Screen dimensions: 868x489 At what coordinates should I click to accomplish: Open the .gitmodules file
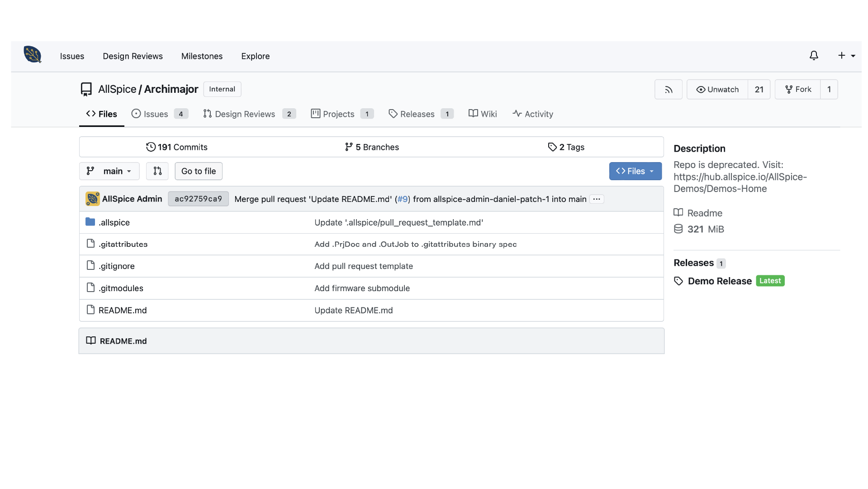[x=121, y=288]
